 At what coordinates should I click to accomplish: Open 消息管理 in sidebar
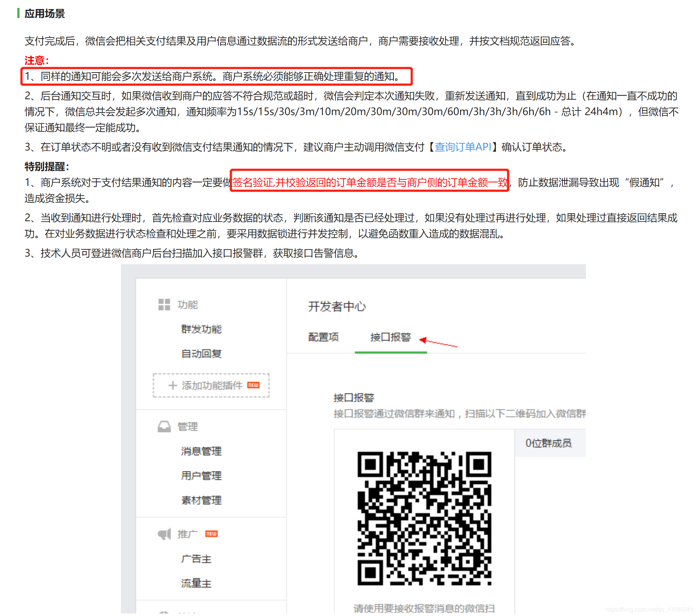coord(201,451)
